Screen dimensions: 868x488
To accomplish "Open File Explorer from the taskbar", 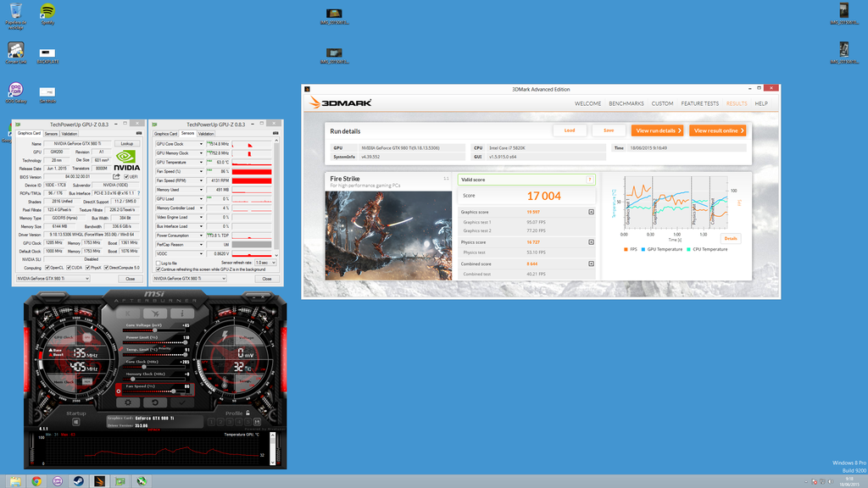I will tap(15, 481).
